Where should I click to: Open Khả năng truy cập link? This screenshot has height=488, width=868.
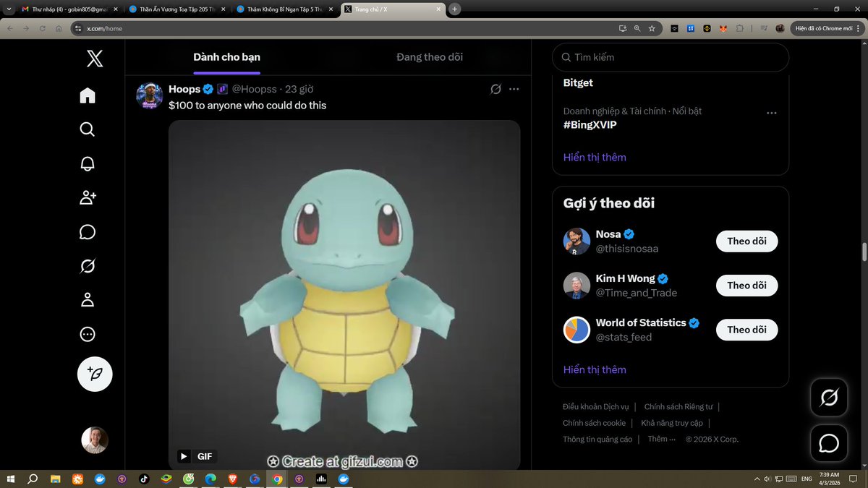tap(671, 423)
